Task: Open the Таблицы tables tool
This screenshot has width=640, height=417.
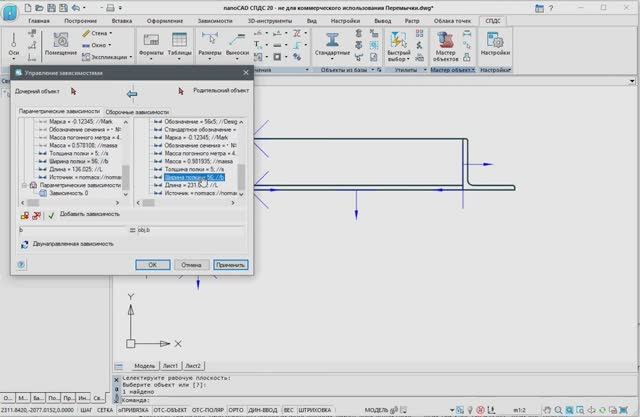Action: (179, 45)
